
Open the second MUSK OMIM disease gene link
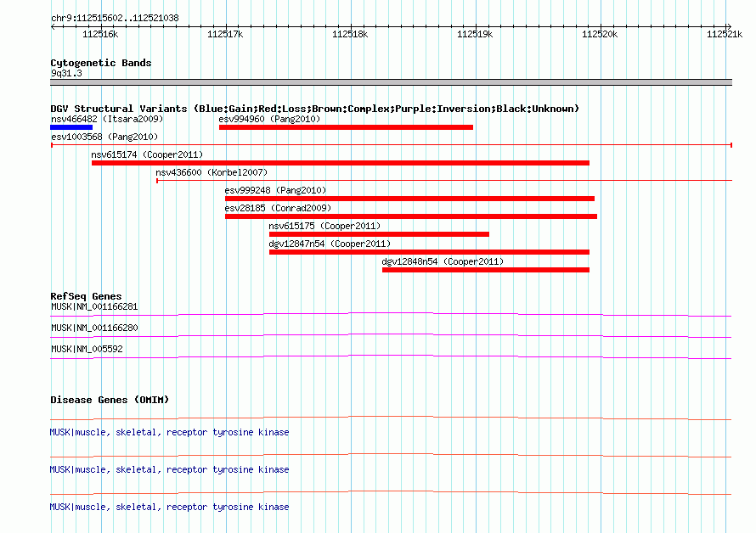tap(169, 469)
